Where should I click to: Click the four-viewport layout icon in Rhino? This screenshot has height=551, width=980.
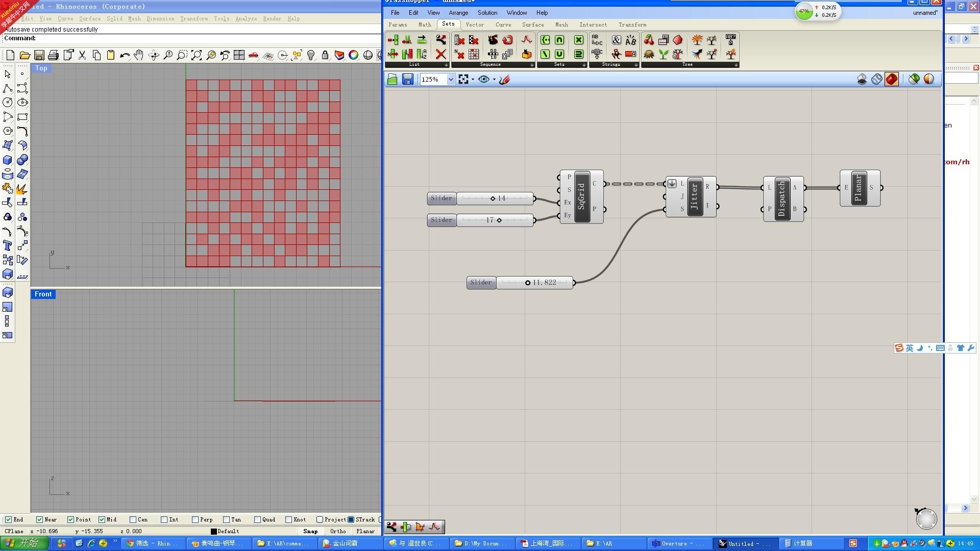pos(239,55)
